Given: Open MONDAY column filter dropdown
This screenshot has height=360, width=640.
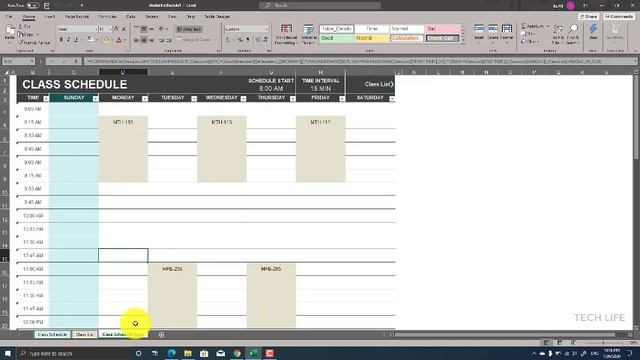Looking at the screenshot, I should [x=144, y=98].
